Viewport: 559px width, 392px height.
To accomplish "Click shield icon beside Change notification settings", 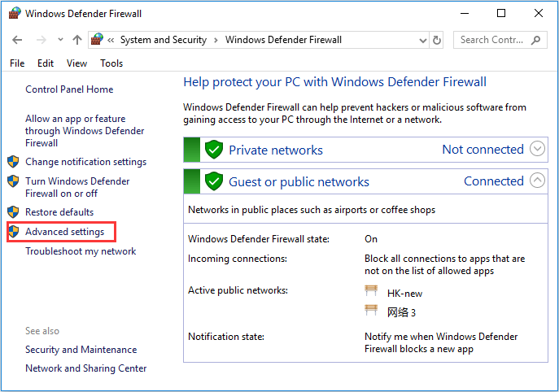I will [x=13, y=161].
